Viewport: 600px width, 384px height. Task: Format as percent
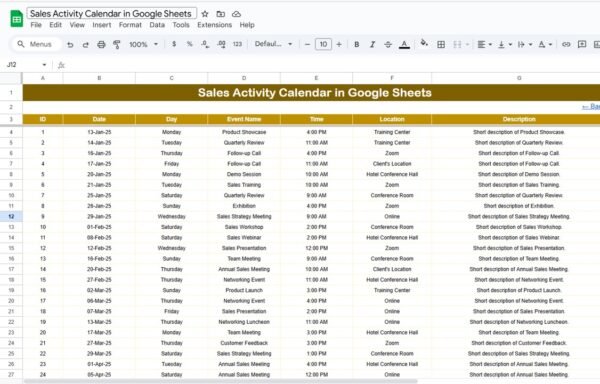click(x=189, y=44)
